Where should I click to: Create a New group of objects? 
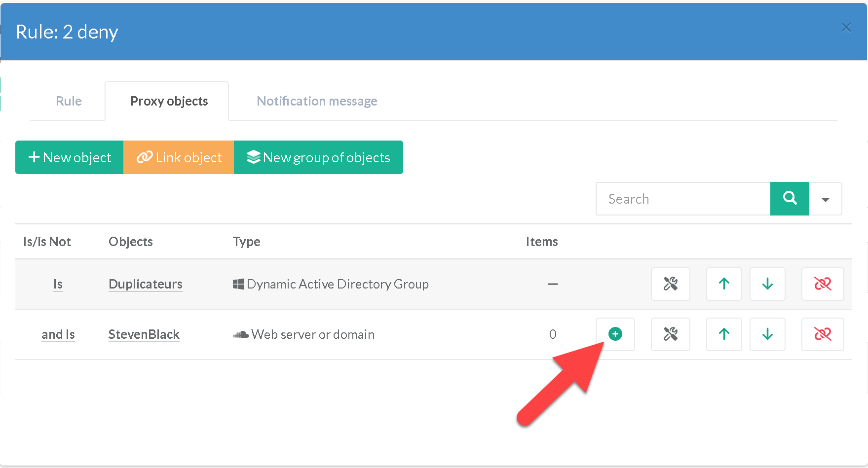(x=318, y=157)
